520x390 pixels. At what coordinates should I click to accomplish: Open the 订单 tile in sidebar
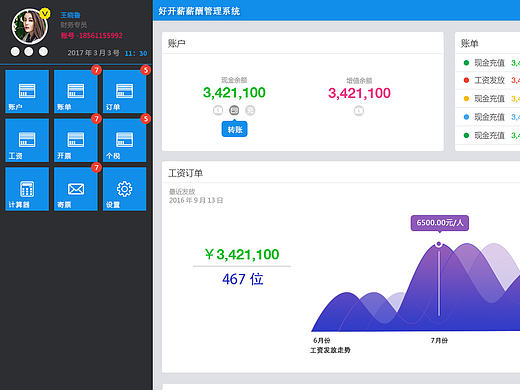(125, 91)
